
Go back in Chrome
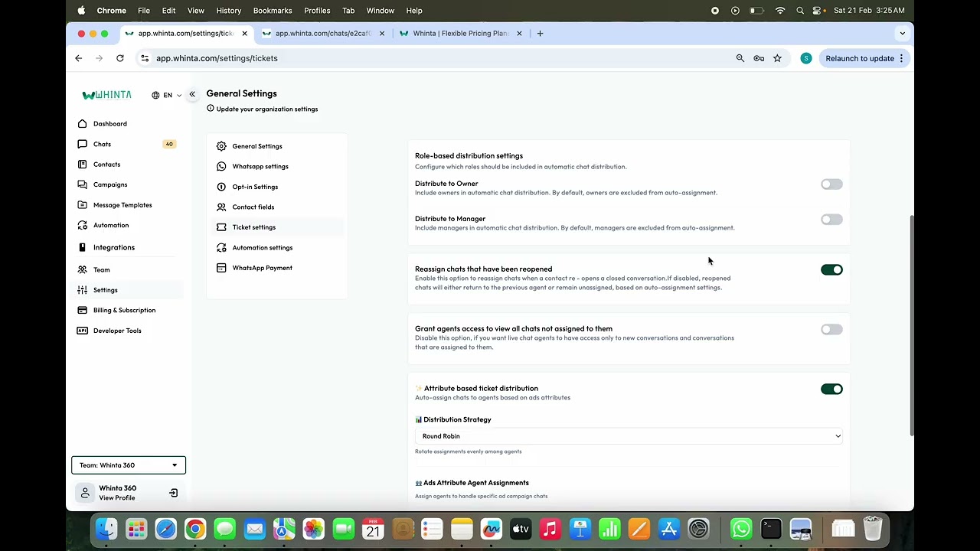[x=79, y=58]
